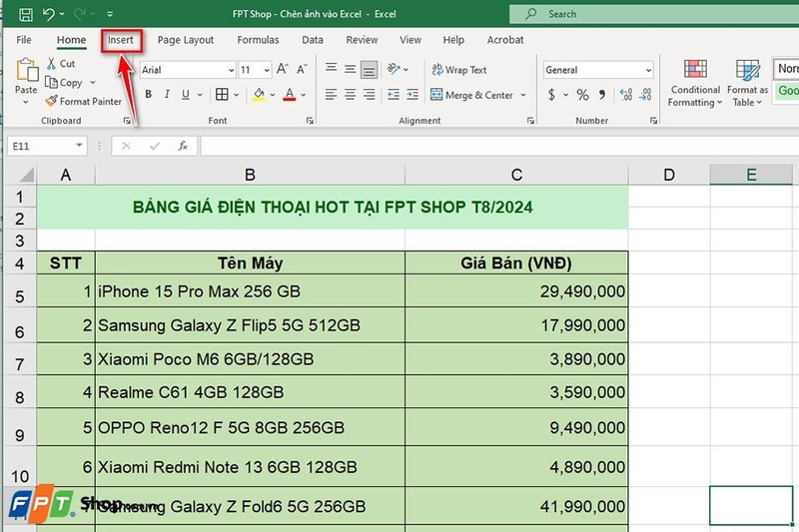
Task: Click the Cut button
Action: [61, 64]
